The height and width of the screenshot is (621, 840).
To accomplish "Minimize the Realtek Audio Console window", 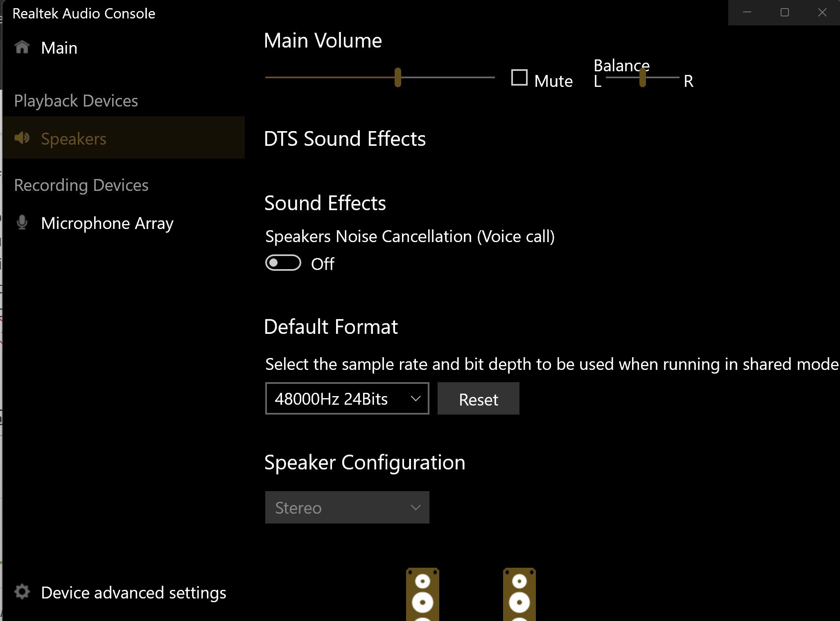I will coord(747,13).
